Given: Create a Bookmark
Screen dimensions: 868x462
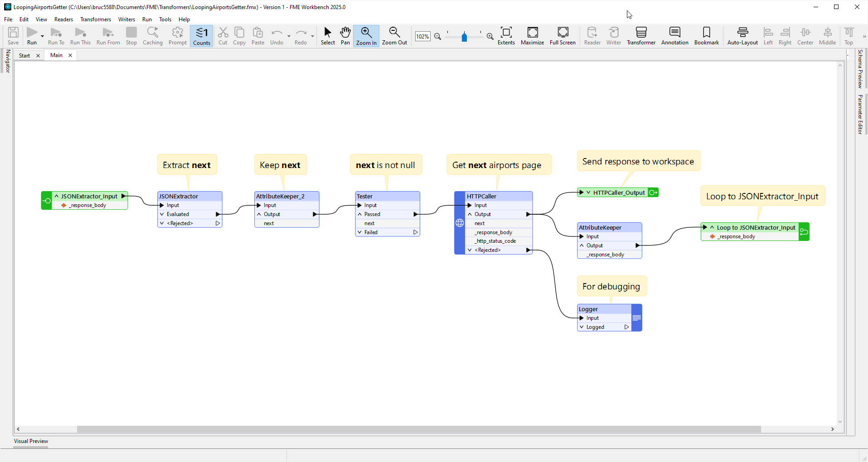Looking at the screenshot, I should [706, 36].
